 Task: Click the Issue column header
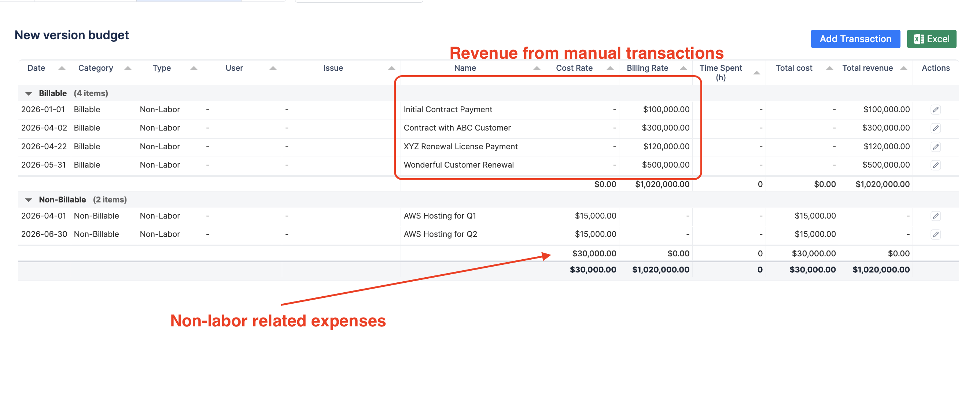click(333, 68)
